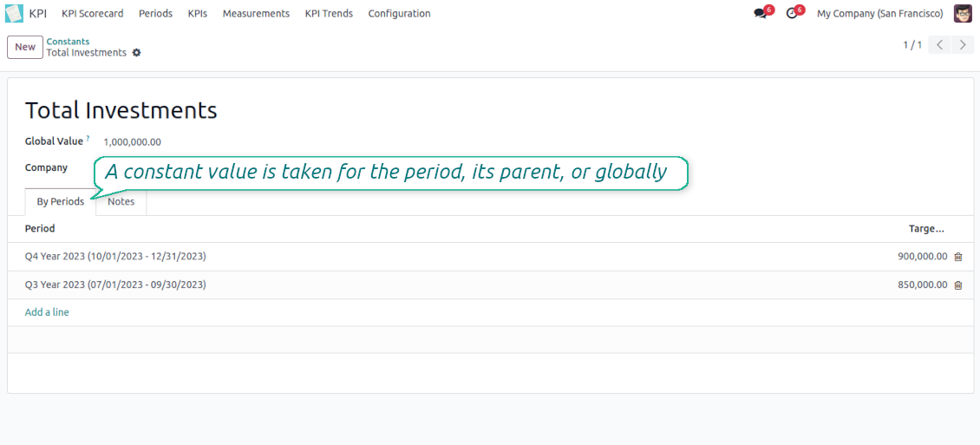Screen dimensions: 980x445
Task: Add a line to the periods table
Action: 47,312
